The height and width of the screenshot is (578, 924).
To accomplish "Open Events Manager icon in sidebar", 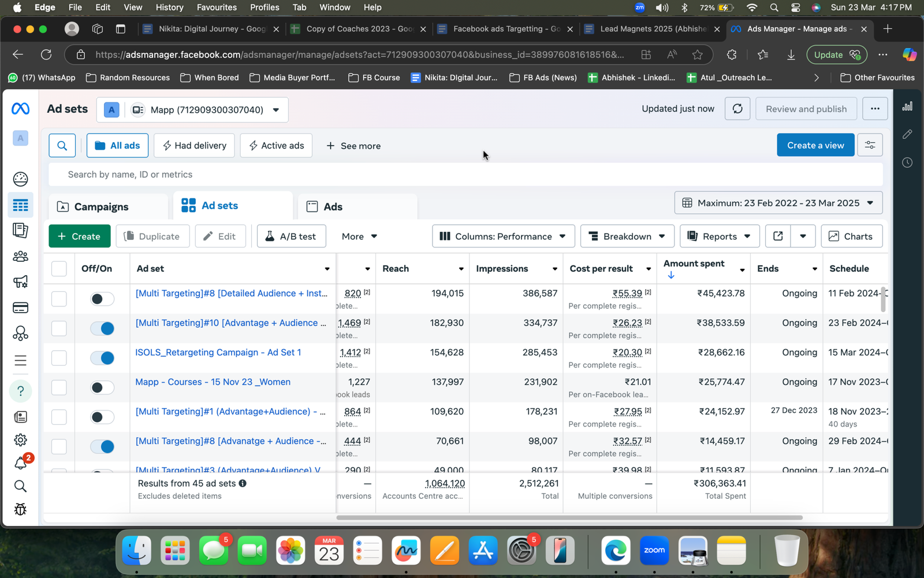I will coord(20,334).
